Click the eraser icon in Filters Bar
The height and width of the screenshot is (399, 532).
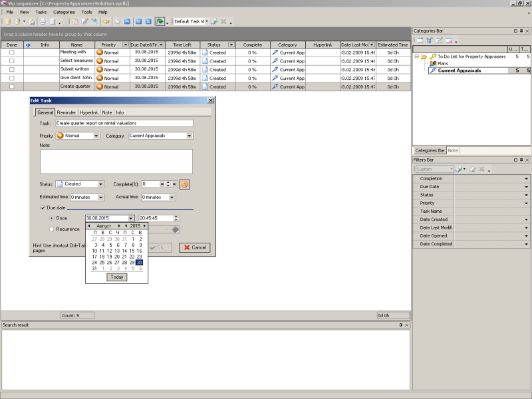pyautogui.click(x=471, y=169)
